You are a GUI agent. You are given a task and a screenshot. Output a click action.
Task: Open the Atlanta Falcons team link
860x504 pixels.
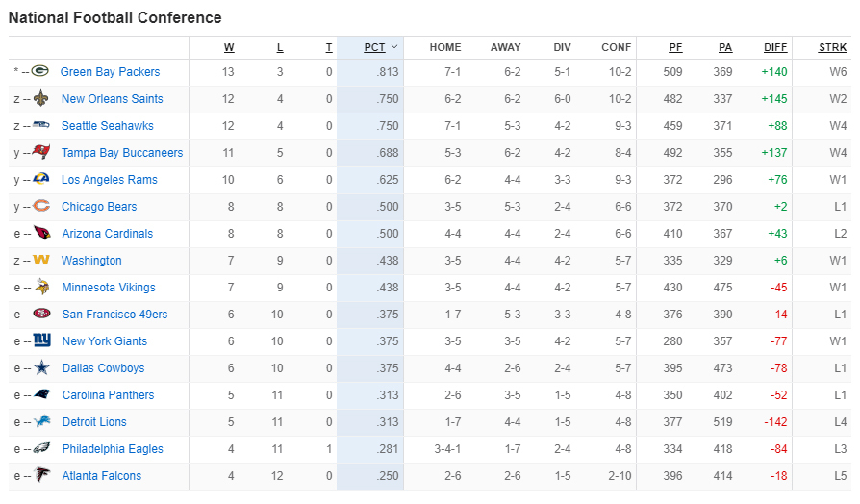[101, 475]
